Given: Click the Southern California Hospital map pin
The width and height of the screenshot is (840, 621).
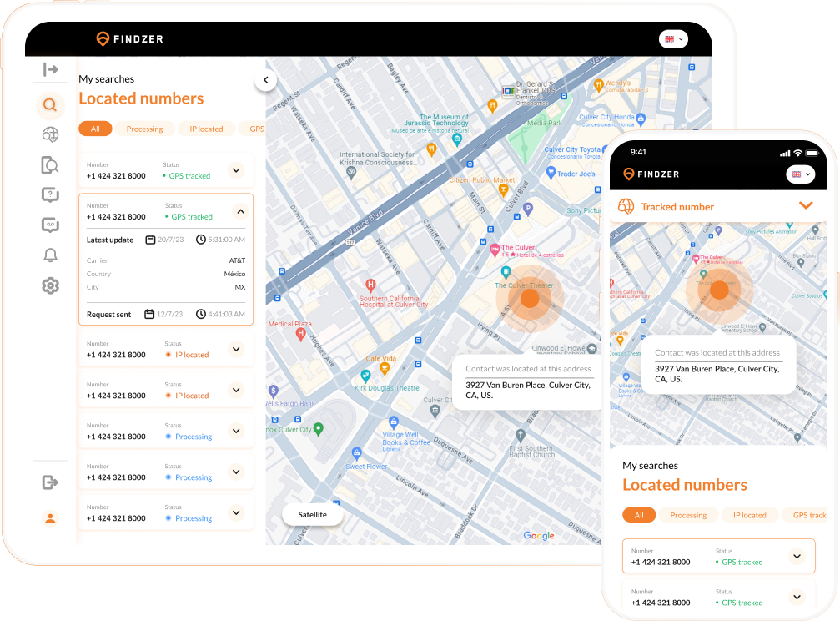Looking at the screenshot, I should (370, 285).
